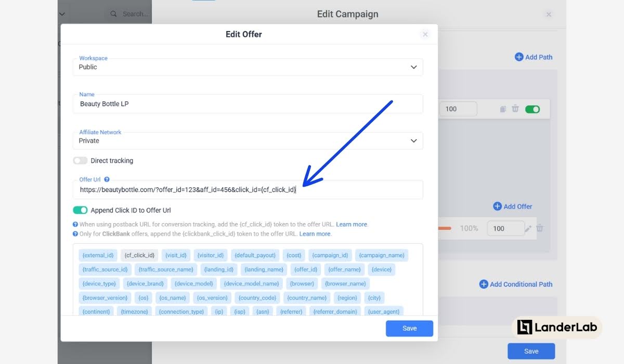
Task: Insert the {browser} token
Action: pos(302,283)
